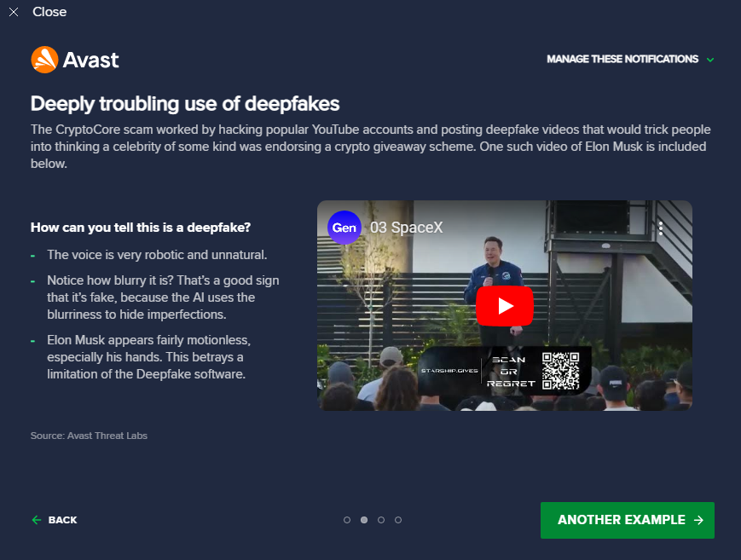Click the X close icon
Viewport: 741px width, 560px height.
click(14, 12)
